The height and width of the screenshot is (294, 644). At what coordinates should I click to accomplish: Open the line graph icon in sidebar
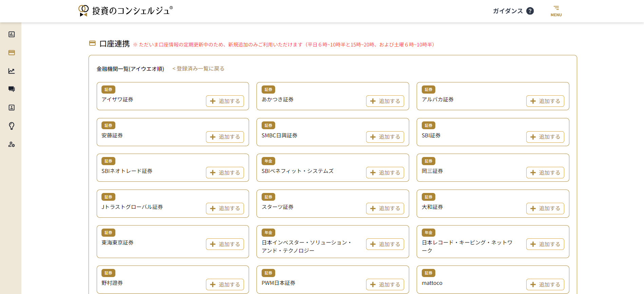[x=12, y=71]
